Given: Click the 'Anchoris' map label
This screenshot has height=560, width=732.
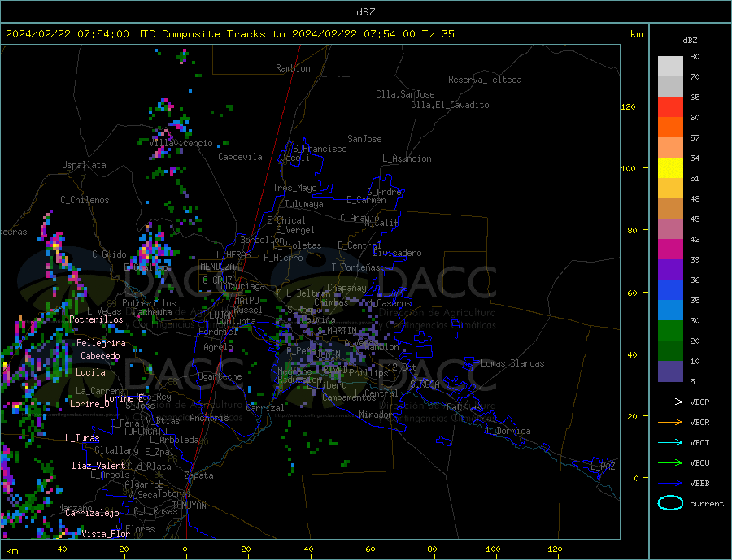Looking at the screenshot, I should 209,418.
